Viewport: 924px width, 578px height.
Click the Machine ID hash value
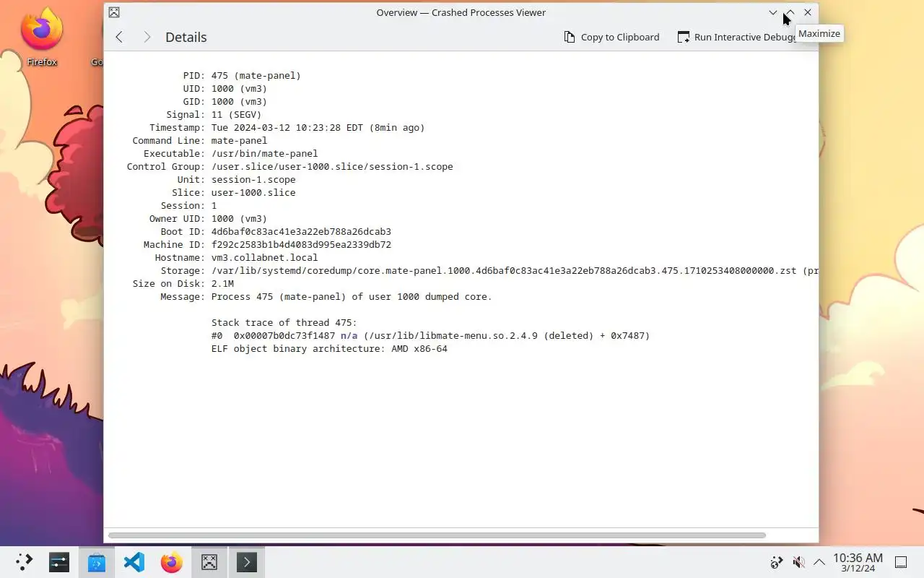tap(301, 244)
